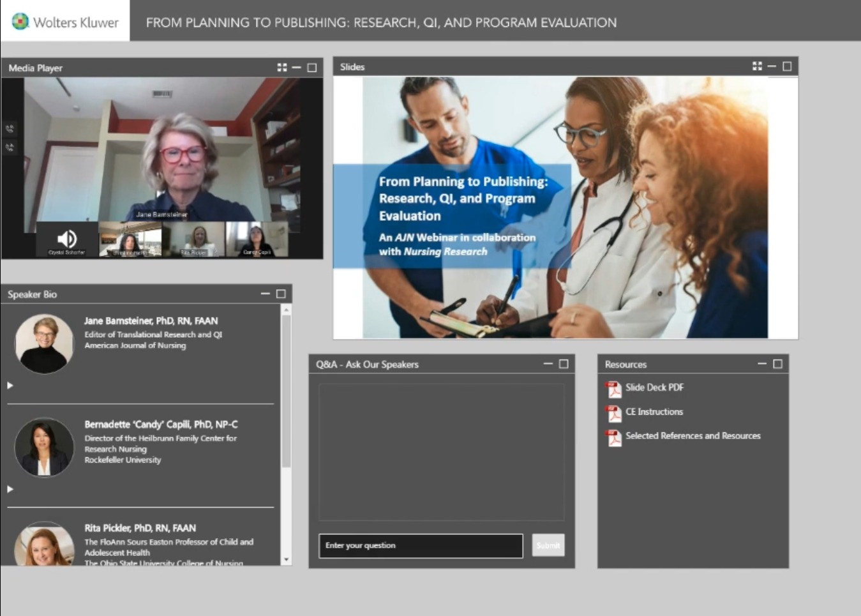
Task: Click the four-squares layout icon in Slides header
Action: pos(757,66)
